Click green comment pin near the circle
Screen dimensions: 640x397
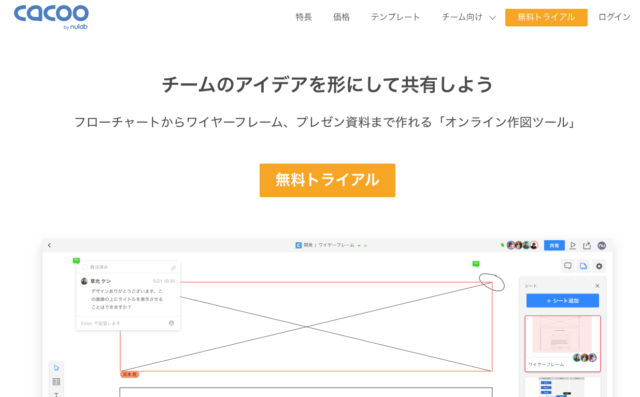[476, 264]
